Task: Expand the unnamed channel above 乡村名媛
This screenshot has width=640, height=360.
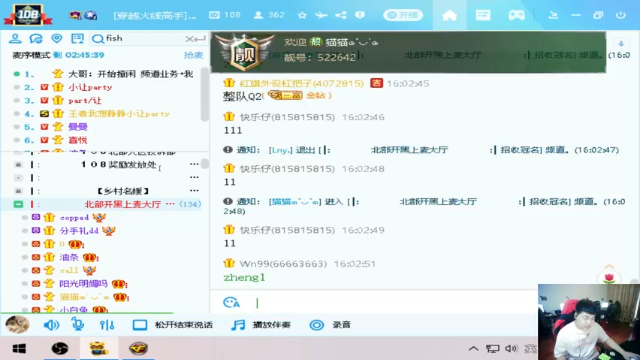Action: 18,178
